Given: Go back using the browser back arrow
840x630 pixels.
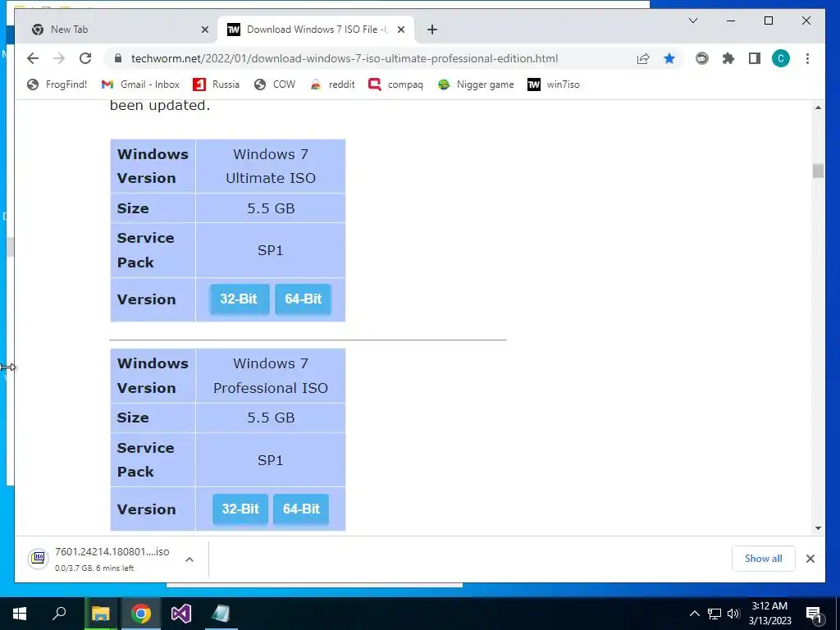Looking at the screenshot, I should point(33,58).
